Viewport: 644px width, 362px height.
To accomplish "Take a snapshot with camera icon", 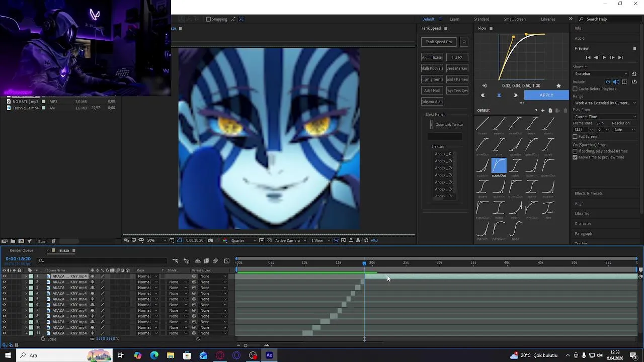I will pyautogui.click(x=210, y=241).
